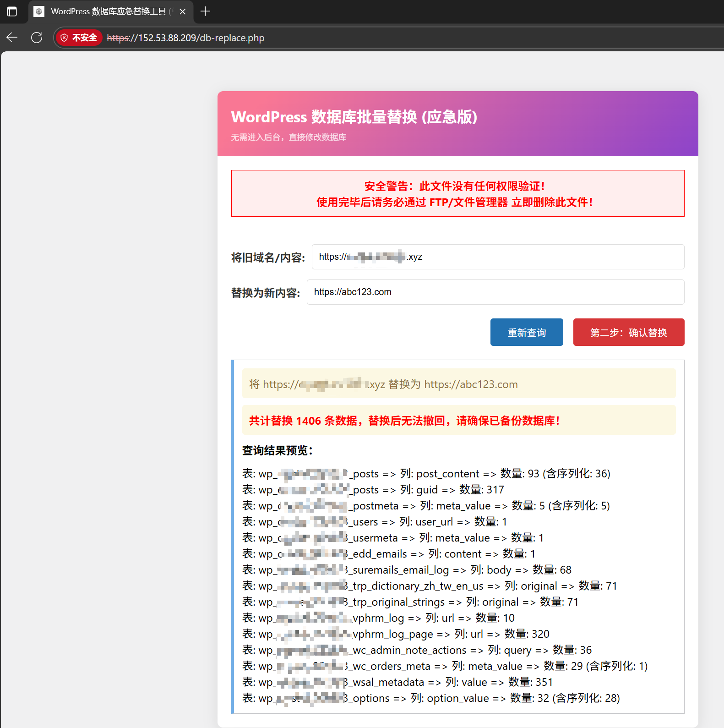The height and width of the screenshot is (728, 724).
Task: Select the trp_dictionary_zh_tw_en_us row
Action: pos(430,586)
